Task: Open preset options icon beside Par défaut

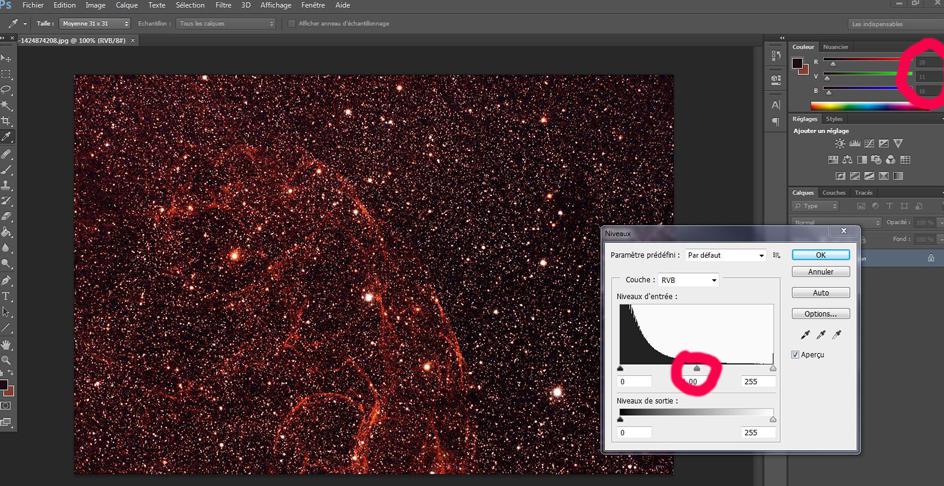Action: [x=777, y=255]
